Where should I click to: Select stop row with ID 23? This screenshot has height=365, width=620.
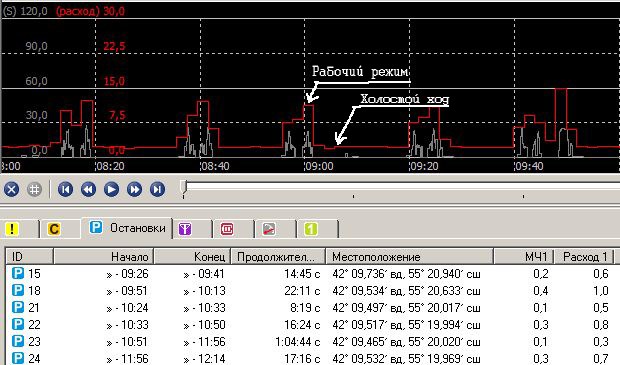pos(310,342)
